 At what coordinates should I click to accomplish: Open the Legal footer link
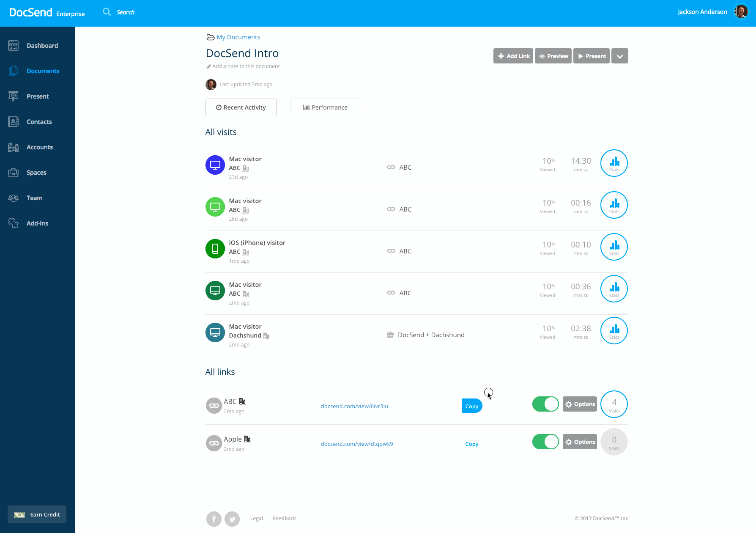pos(257,519)
